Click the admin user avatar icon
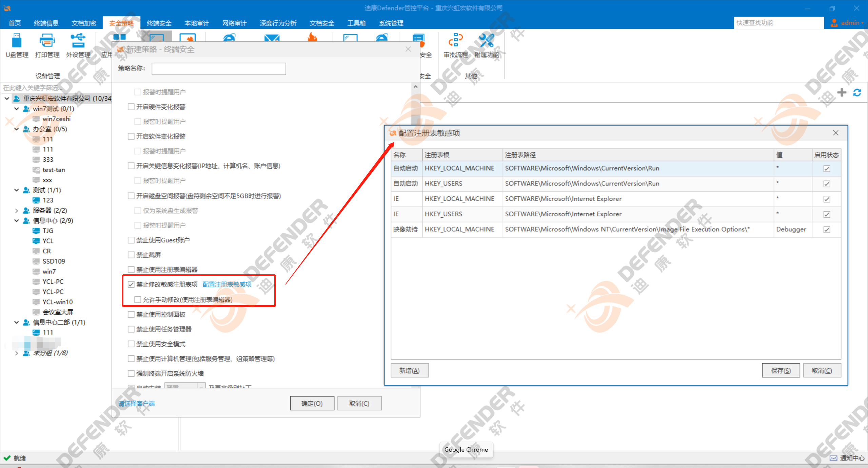 click(834, 23)
